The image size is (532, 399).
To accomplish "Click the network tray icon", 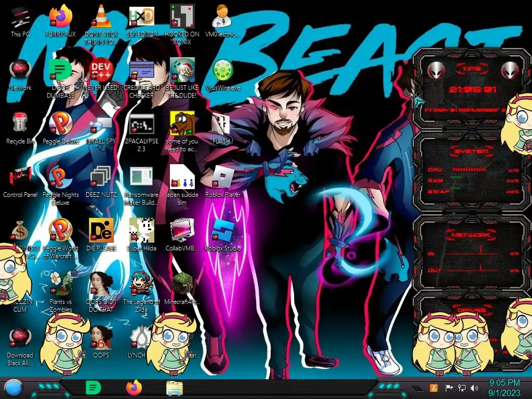I will pos(462,388).
